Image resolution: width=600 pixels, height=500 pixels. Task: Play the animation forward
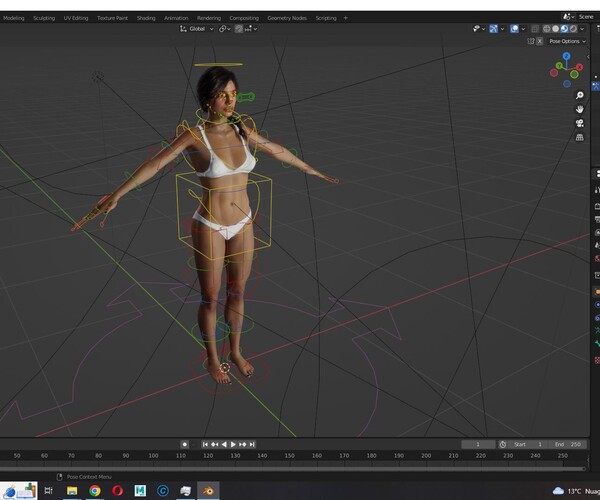pos(233,444)
